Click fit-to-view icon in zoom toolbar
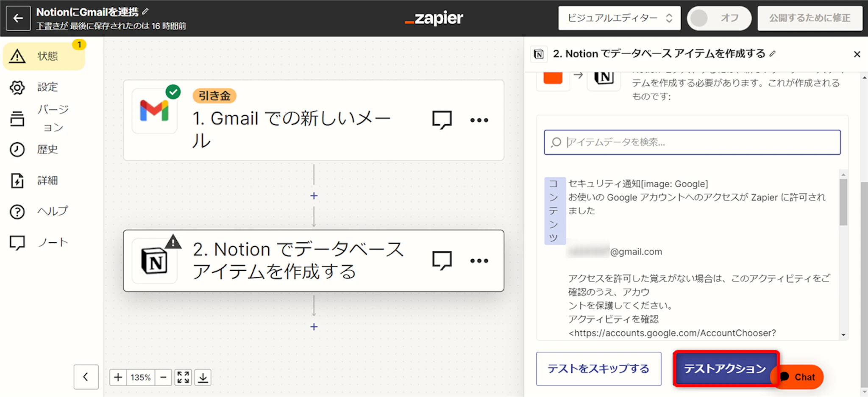Screen dimensions: 868x397 click(x=183, y=377)
